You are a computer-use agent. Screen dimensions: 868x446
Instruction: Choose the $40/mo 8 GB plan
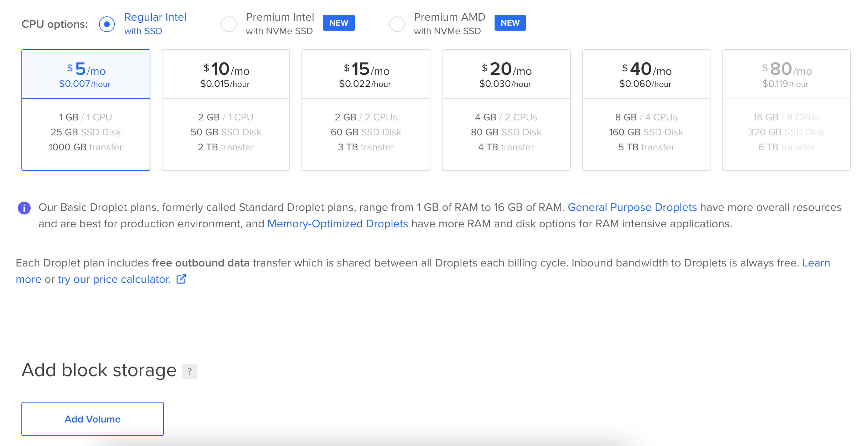tap(646, 110)
